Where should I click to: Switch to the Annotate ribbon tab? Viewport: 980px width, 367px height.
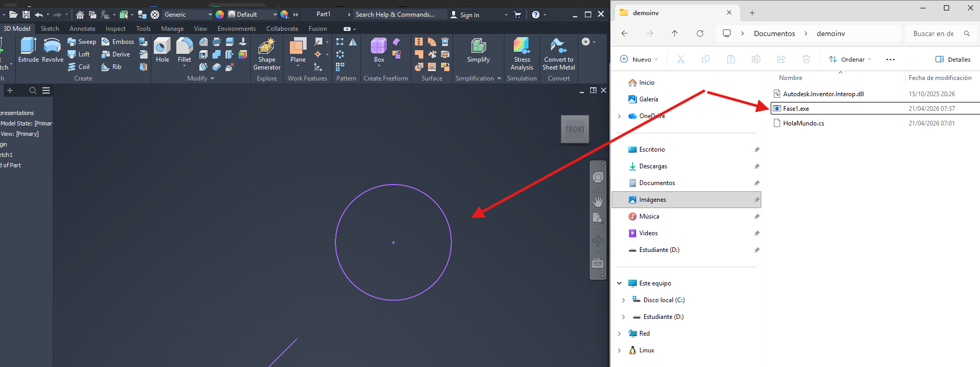pos(82,29)
